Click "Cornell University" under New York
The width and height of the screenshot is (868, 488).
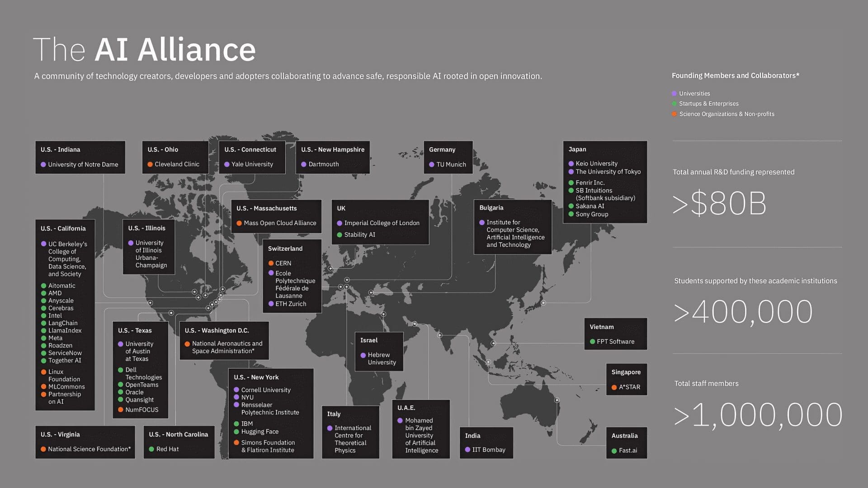click(266, 390)
